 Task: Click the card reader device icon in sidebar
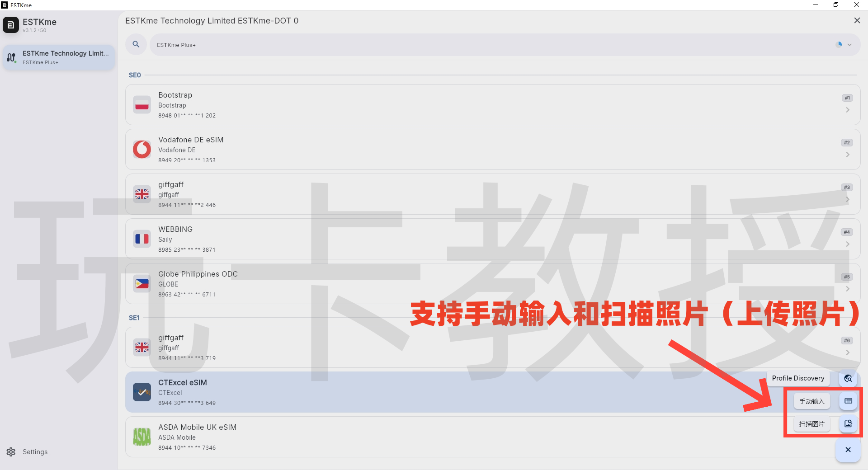(x=11, y=57)
